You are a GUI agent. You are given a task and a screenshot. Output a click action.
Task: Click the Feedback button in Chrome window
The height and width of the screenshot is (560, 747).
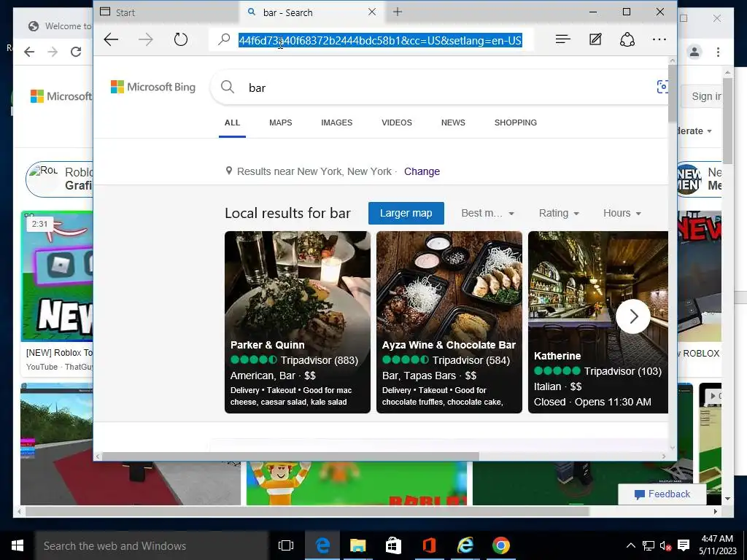pyautogui.click(x=662, y=494)
